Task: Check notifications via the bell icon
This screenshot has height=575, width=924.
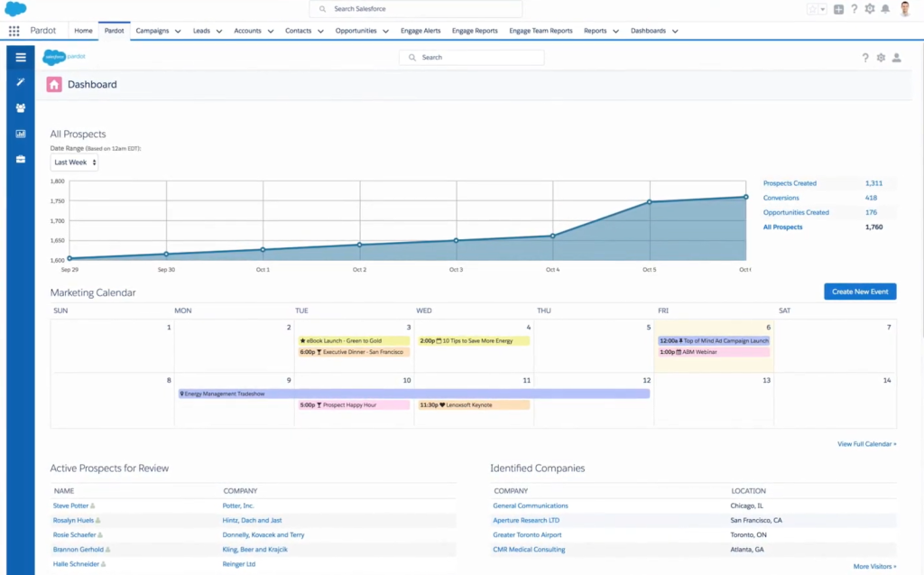Action: [x=885, y=9]
